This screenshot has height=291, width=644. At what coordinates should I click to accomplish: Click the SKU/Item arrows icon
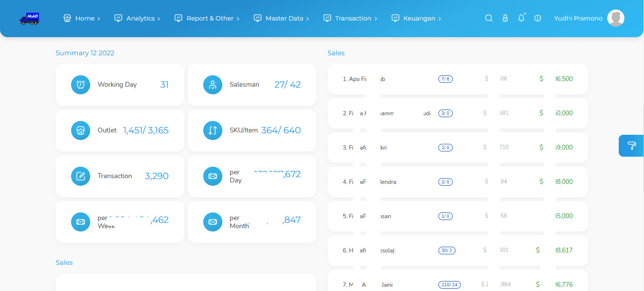click(213, 130)
